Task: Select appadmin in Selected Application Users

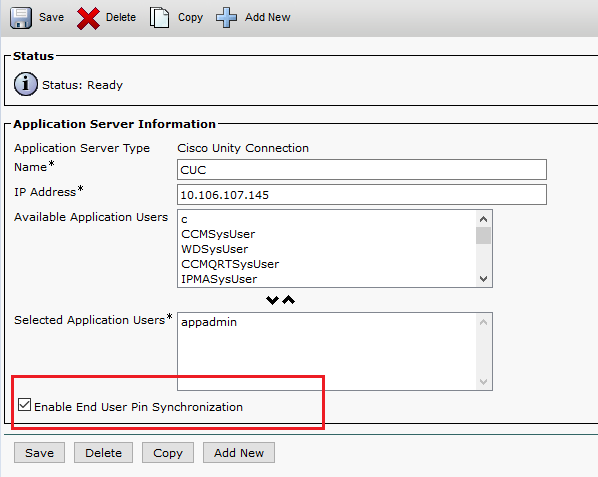Action: click(x=209, y=322)
